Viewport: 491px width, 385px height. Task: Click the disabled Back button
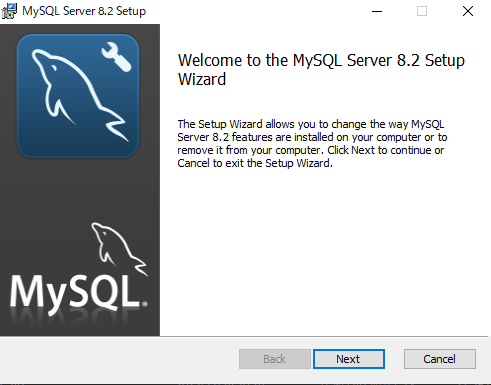tap(275, 359)
